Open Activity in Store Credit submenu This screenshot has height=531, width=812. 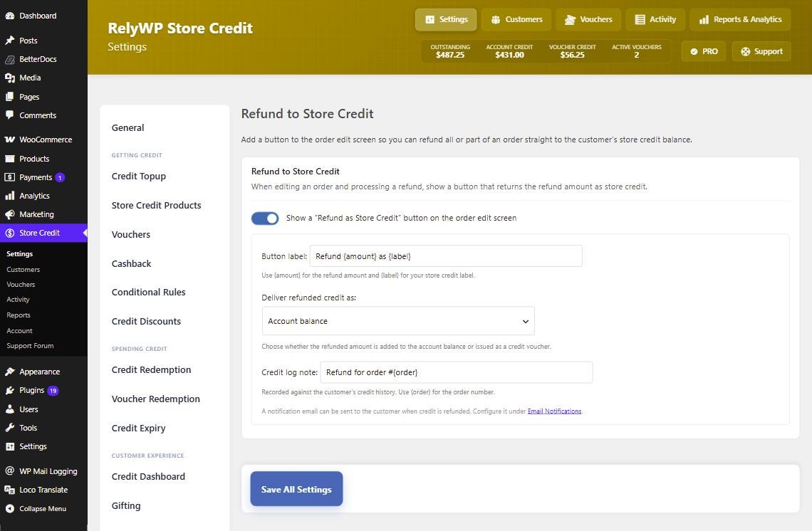(18, 300)
